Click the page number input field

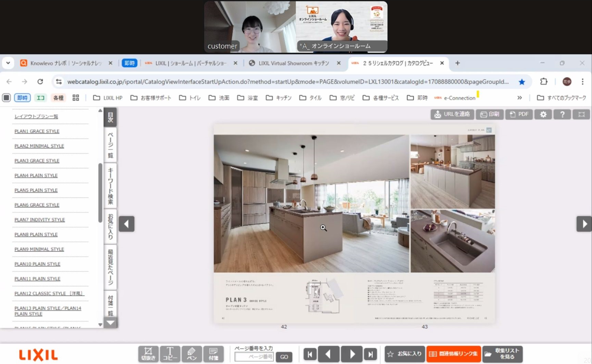click(x=254, y=357)
